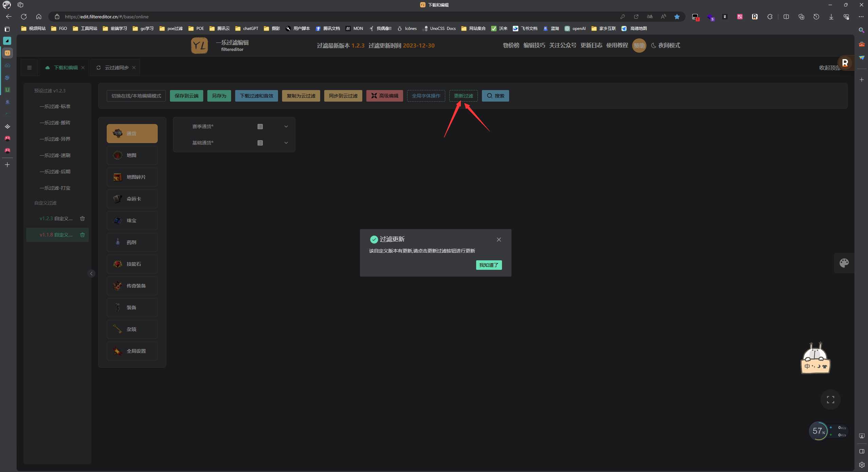Click the 57% circular progress indicator

pos(818,431)
